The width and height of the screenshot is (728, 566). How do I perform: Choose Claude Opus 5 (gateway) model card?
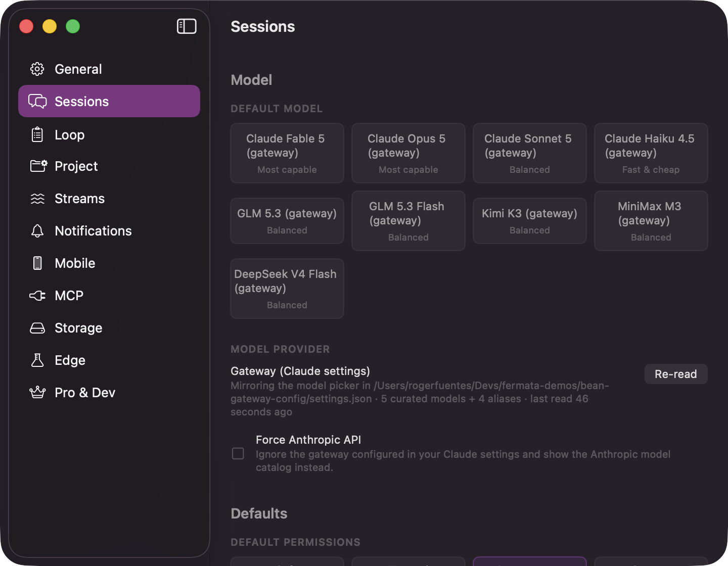pos(408,153)
